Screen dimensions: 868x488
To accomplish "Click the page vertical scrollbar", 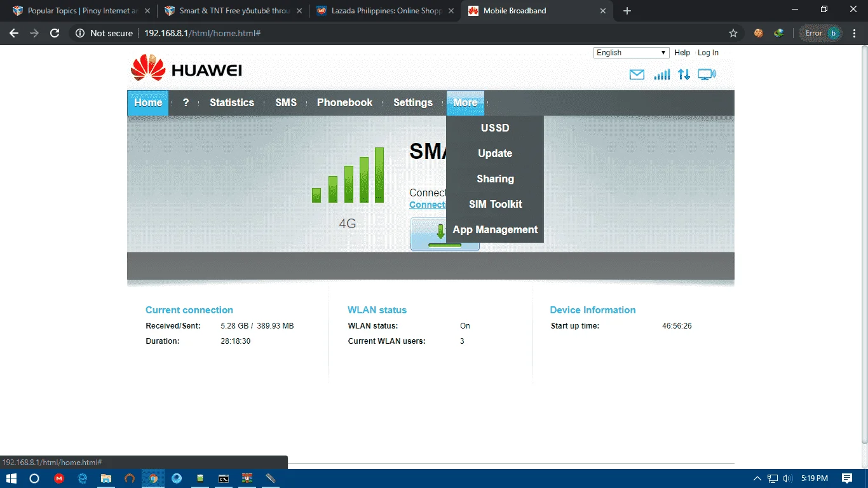I will [864, 245].
